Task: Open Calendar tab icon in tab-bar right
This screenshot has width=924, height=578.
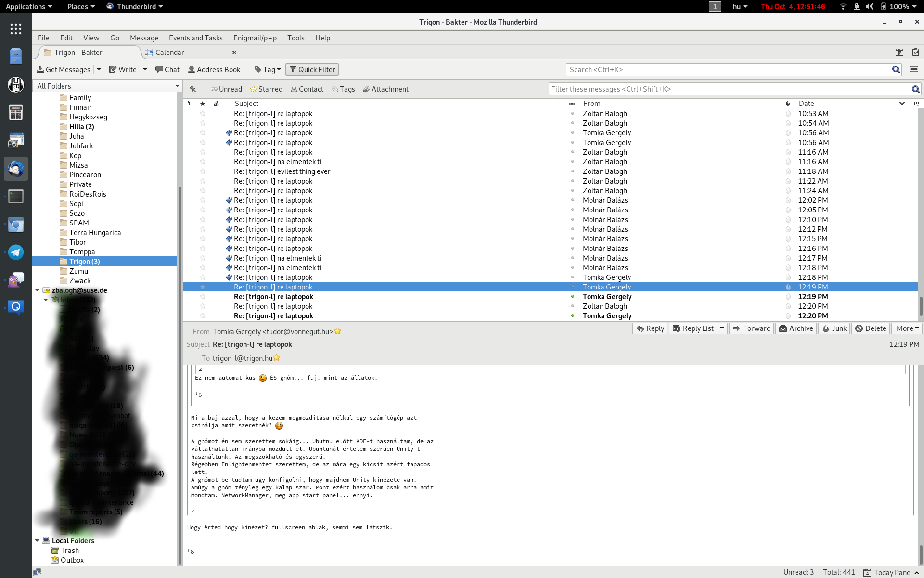Action: click(x=899, y=52)
